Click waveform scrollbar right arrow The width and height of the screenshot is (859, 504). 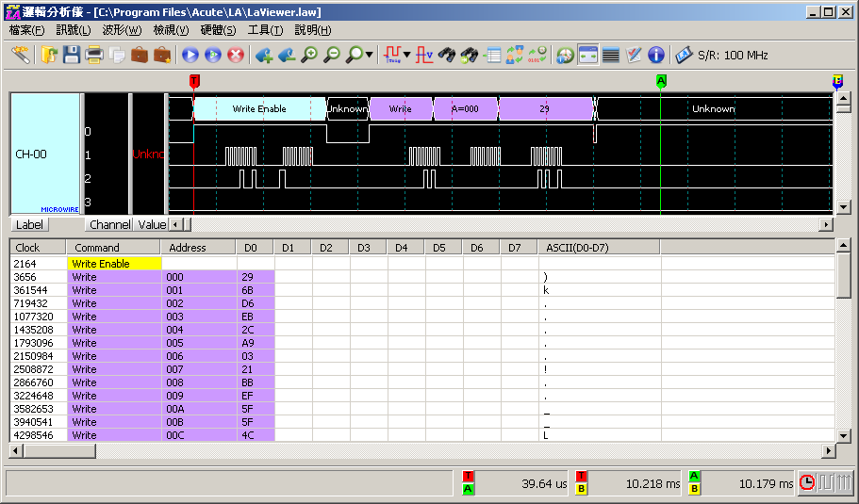point(826,224)
